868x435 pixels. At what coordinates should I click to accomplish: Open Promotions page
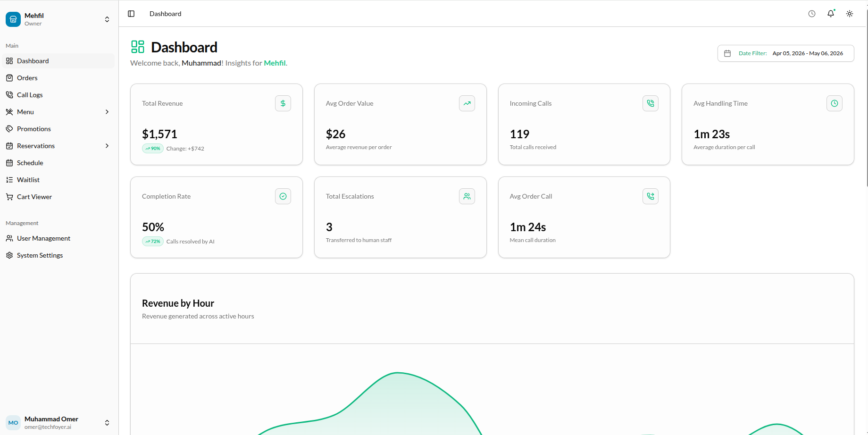click(59, 129)
